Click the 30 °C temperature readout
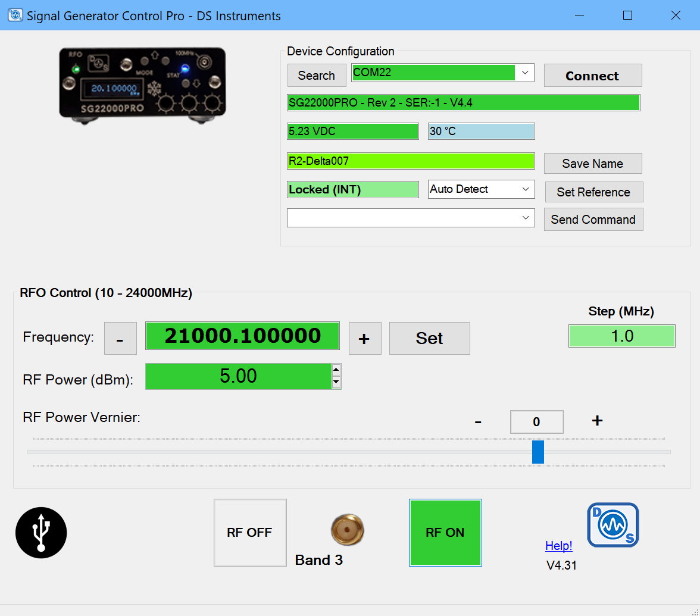 coord(481,131)
